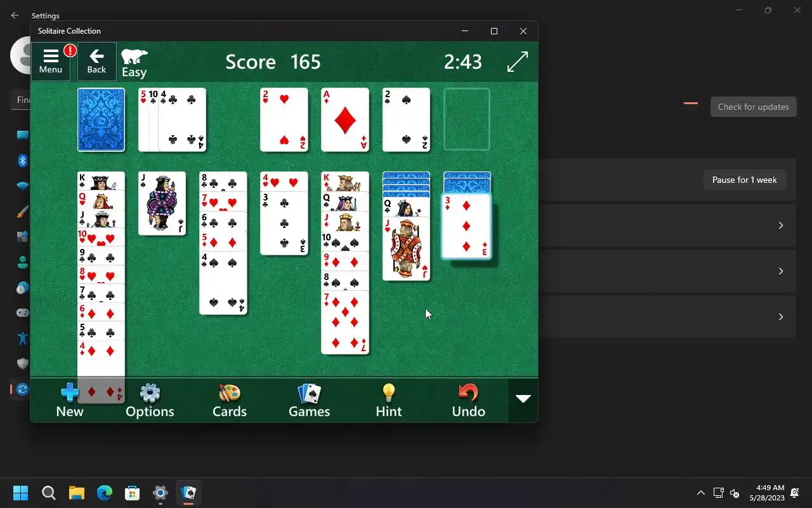The width and height of the screenshot is (812, 508).
Task: Open the Windows Start menu
Action: tap(20, 493)
